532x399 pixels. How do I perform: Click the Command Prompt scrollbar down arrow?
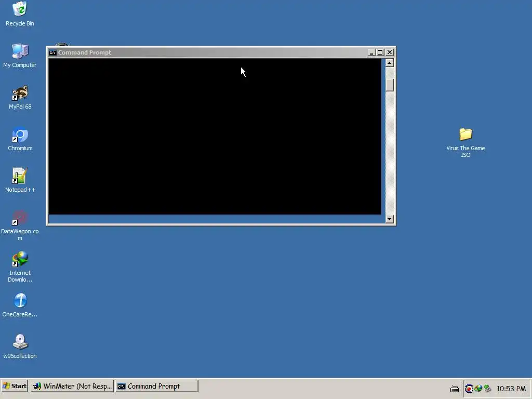[390, 219]
